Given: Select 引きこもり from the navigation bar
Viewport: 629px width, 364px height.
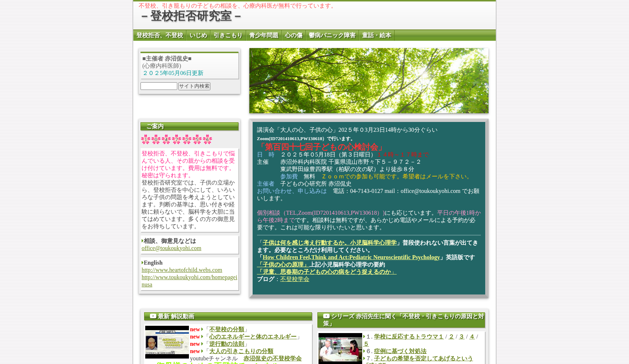Looking at the screenshot, I should click(228, 35).
